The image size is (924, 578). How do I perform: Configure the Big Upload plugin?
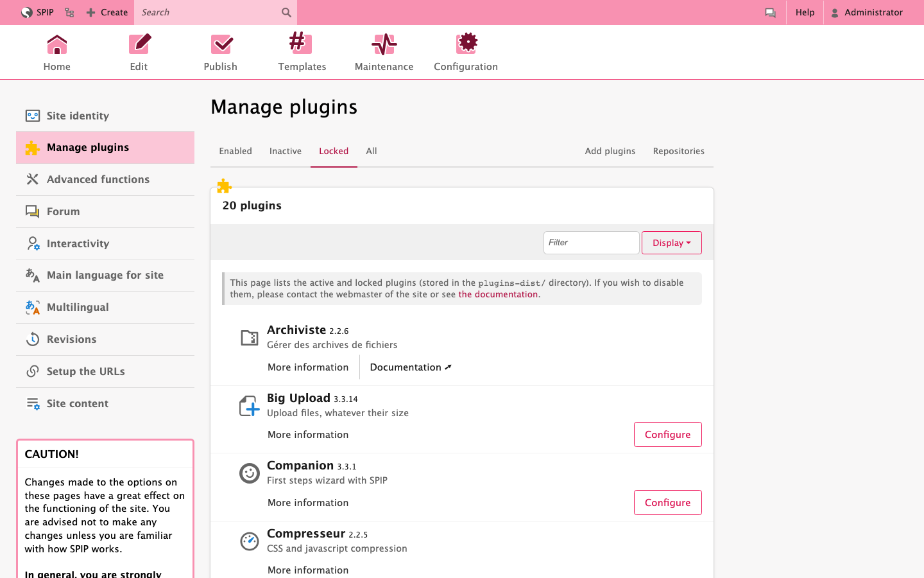667,435
